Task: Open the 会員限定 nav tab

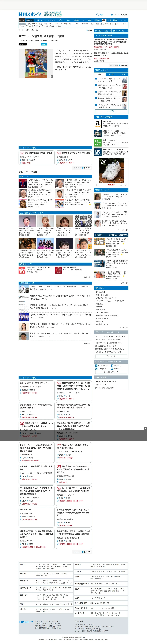Action: pos(30,20)
